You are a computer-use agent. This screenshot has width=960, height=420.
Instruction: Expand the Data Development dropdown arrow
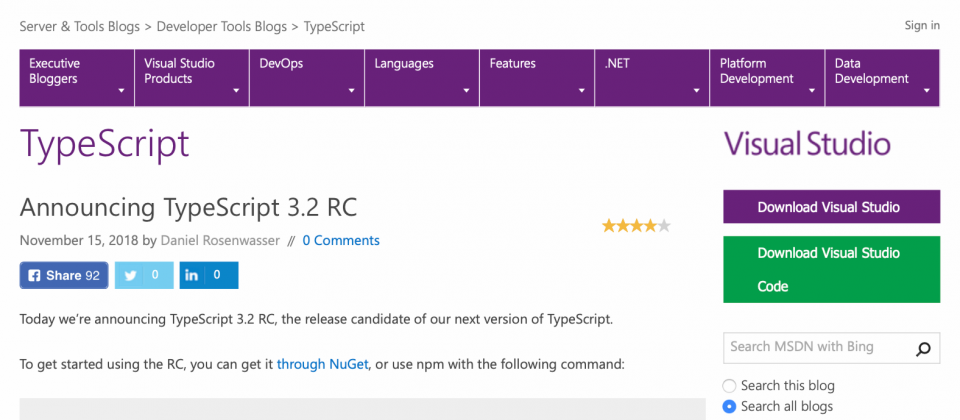click(x=927, y=91)
